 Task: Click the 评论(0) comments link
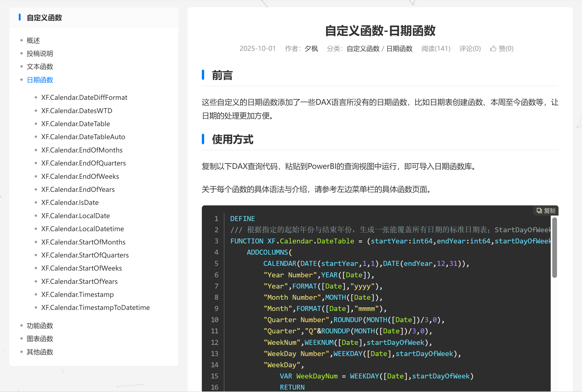coord(470,49)
